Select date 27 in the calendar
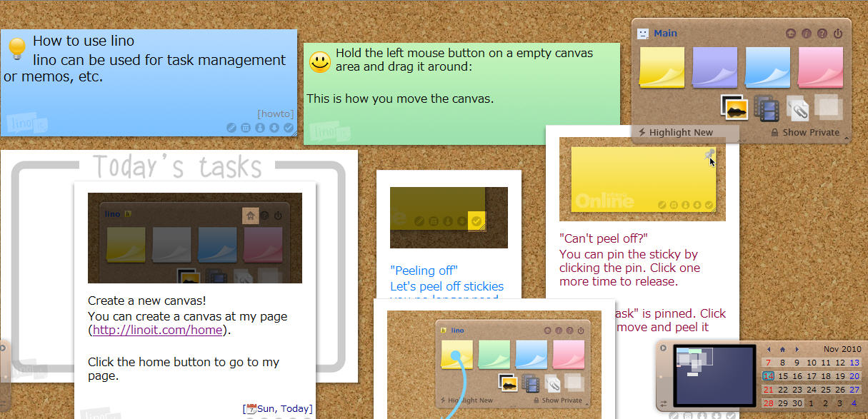 click(854, 390)
